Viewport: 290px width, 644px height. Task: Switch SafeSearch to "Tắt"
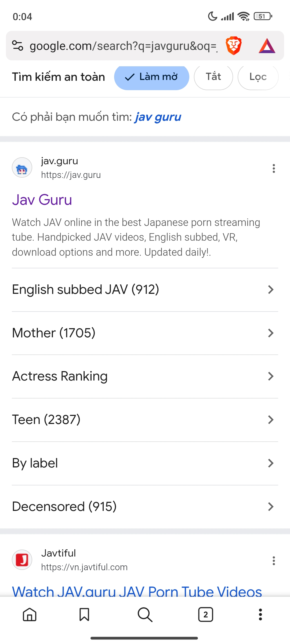[x=213, y=77]
